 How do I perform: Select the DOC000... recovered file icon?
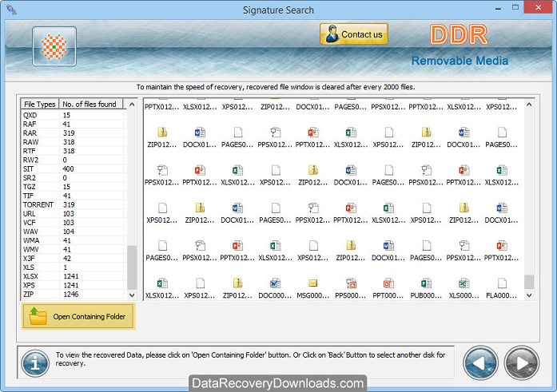[x=275, y=283]
